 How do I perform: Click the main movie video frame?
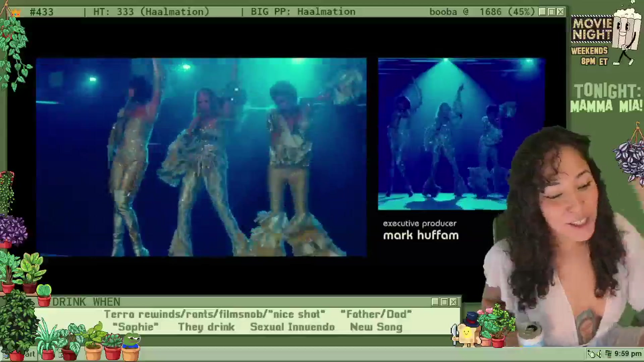click(201, 157)
